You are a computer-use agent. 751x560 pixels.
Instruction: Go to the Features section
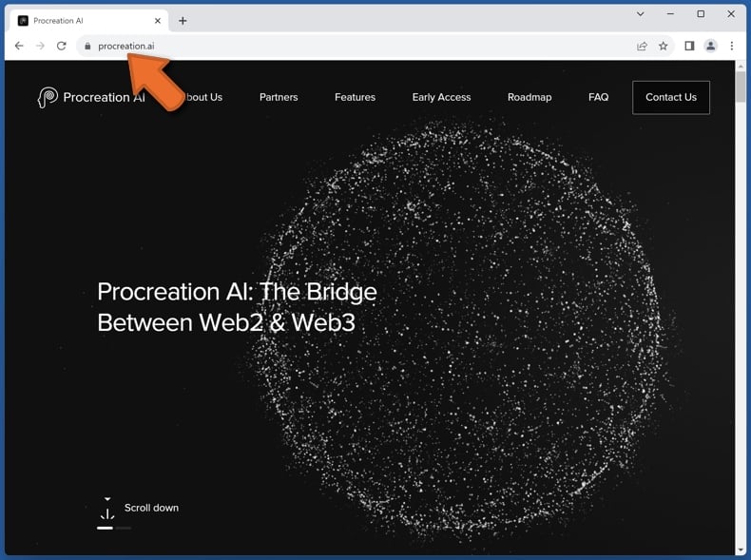click(x=355, y=97)
